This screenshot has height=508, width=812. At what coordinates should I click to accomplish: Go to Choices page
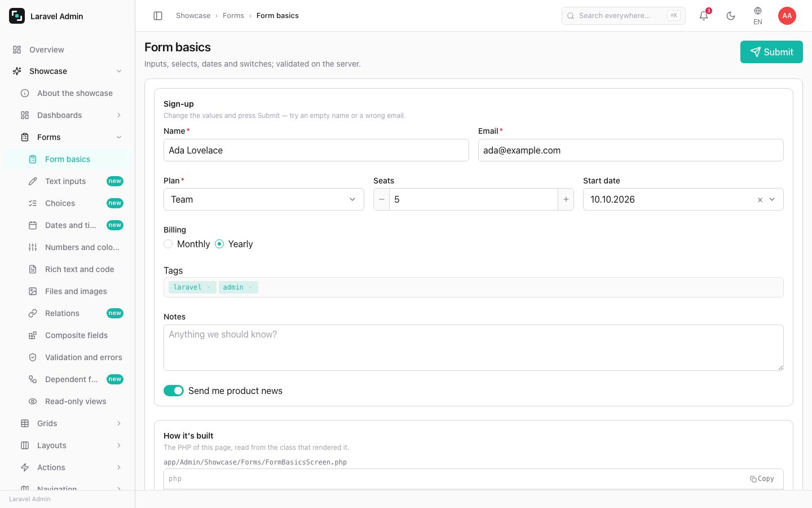pyautogui.click(x=68, y=203)
